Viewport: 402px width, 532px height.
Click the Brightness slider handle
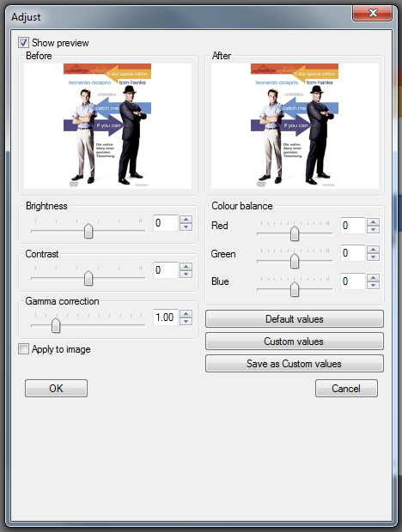point(88,231)
